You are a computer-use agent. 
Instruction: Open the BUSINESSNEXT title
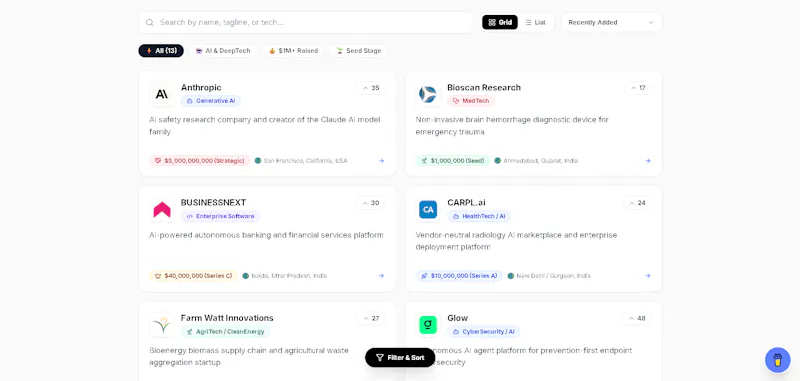point(213,202)
